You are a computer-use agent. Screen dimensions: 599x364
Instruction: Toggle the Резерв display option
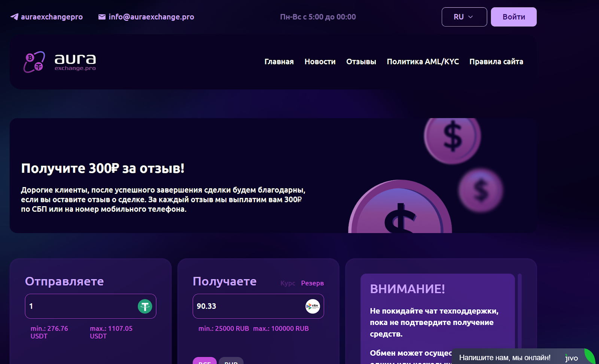[312, 283]
